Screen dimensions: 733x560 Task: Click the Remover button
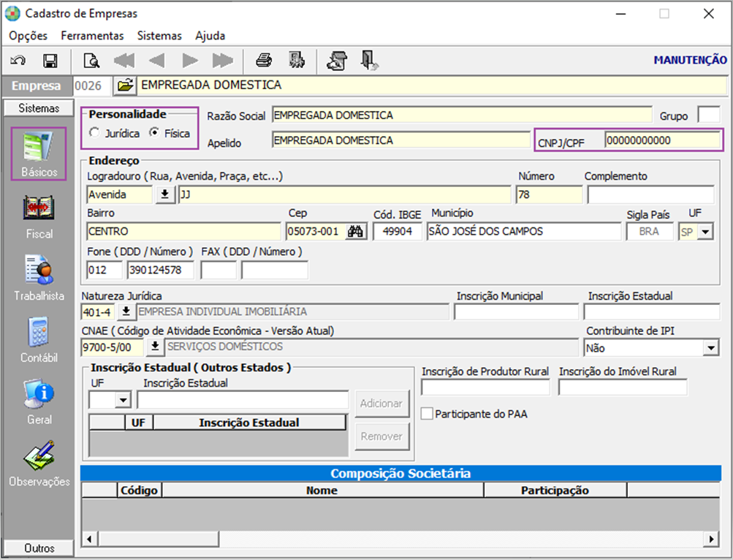(382, 436)
